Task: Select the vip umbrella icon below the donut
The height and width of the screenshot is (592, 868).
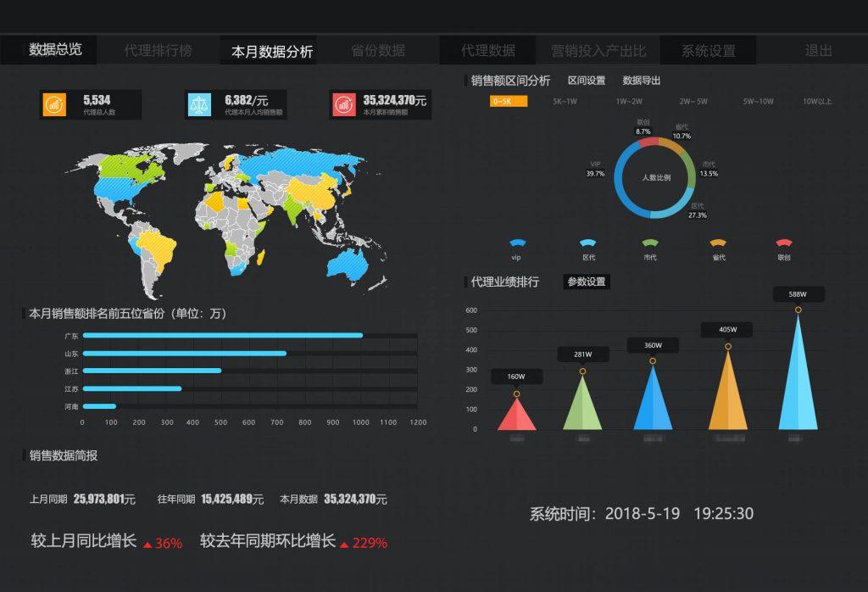Action: 516,243
